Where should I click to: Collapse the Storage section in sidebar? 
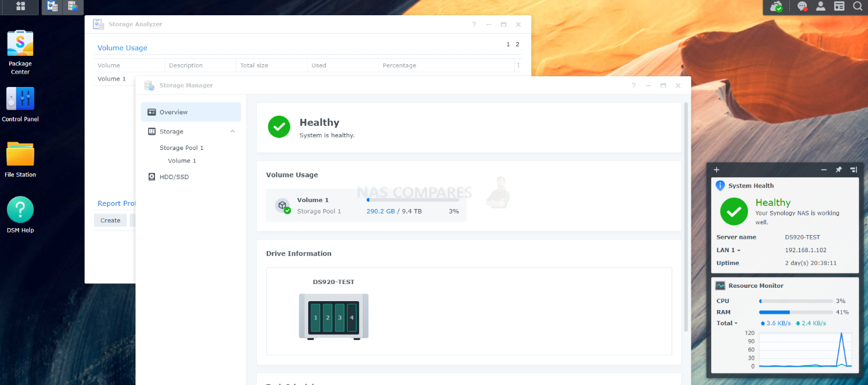[x=233, y=132]
